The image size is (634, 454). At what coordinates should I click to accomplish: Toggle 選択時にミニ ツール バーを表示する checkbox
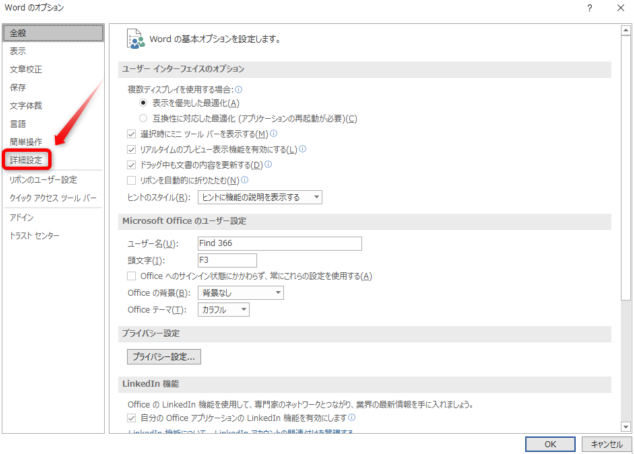point(131,134)
